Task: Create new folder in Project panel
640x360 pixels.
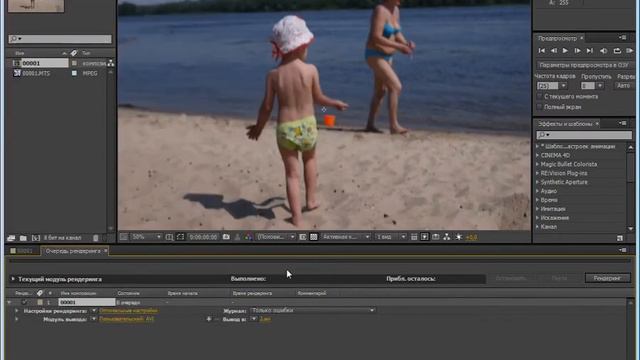Action: (23, 238)
